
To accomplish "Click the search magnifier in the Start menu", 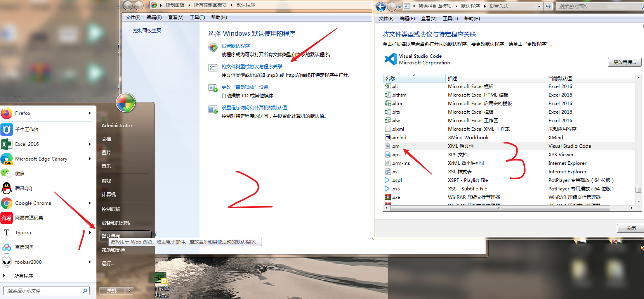I will tap(85, 291).
